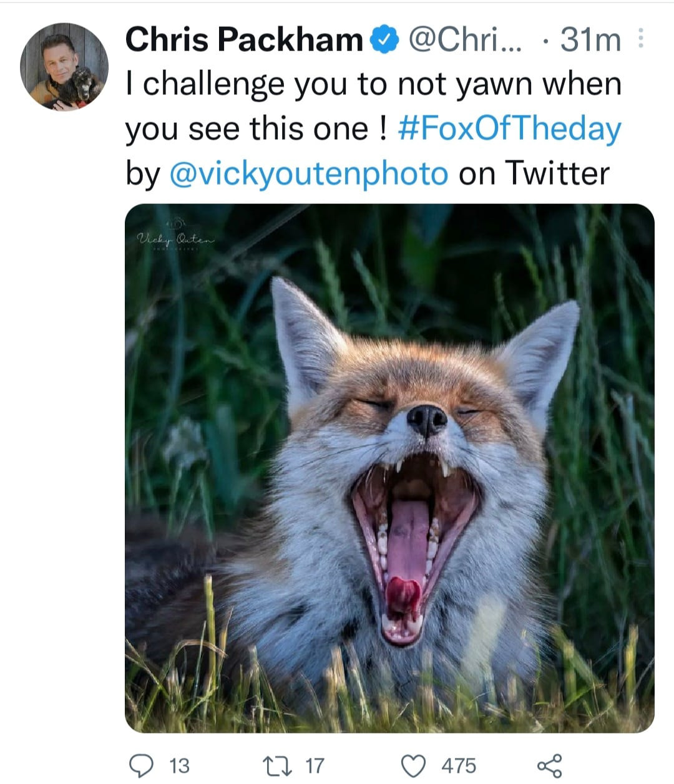Click the Vicky Outen watermark on the photo
Viewport: 674px width, 784px height.
[x=175, y=237]
